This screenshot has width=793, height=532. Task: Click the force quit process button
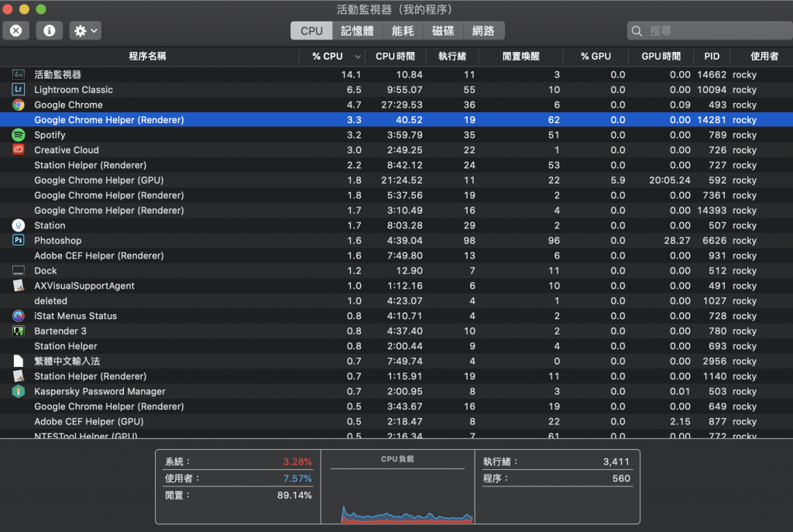15,31
